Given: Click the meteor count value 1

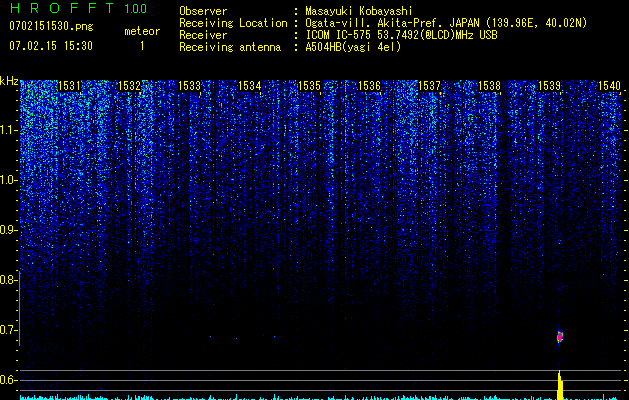Looking at the screenshot, I should click(x=142, y=46).
